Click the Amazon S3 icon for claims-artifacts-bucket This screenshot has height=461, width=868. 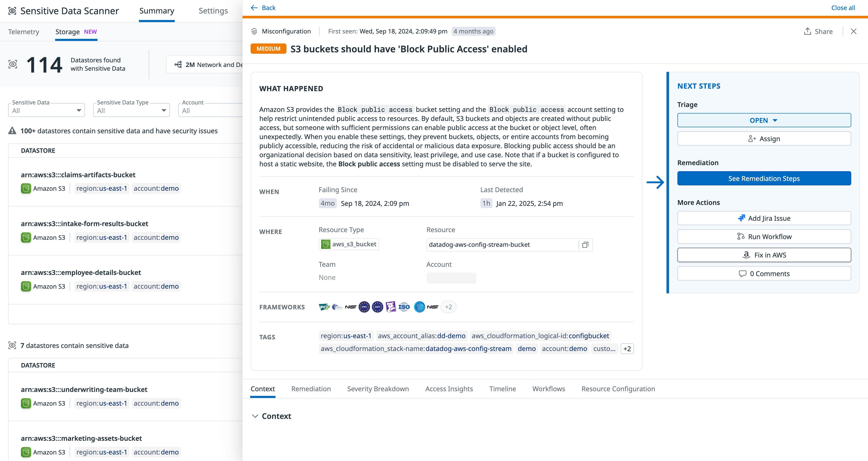click(26, 189)
